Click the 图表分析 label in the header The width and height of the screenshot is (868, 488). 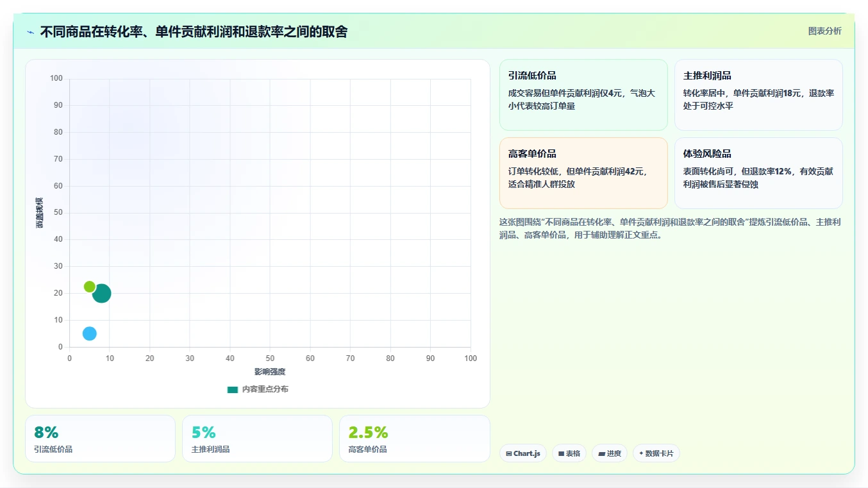click(x=824, y=31)
